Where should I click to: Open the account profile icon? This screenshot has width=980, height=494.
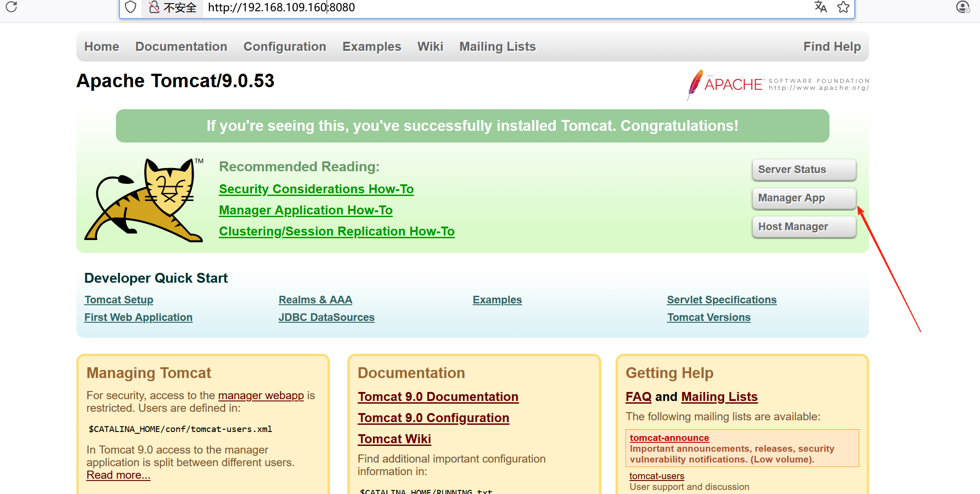[x=962, y=7]
